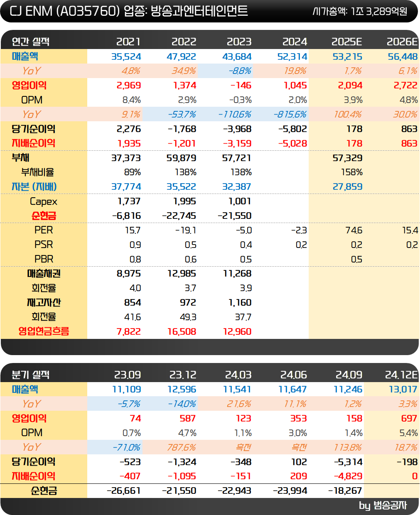Image resolution: width=420 pixels, height=515 pixels.
Task: Click the 2021 column header
Action: click(128, 42)
